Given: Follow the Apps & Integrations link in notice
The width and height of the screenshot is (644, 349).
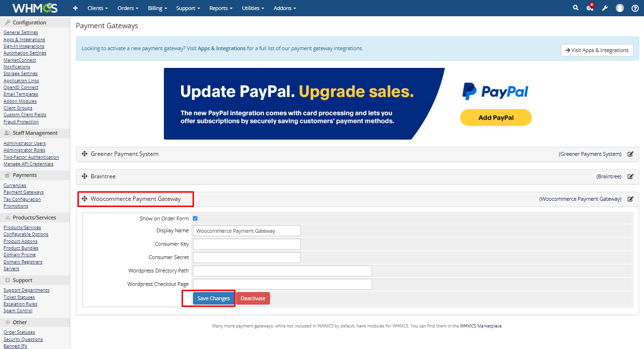Looking at the screenshot, I should [x=222, y=48].
